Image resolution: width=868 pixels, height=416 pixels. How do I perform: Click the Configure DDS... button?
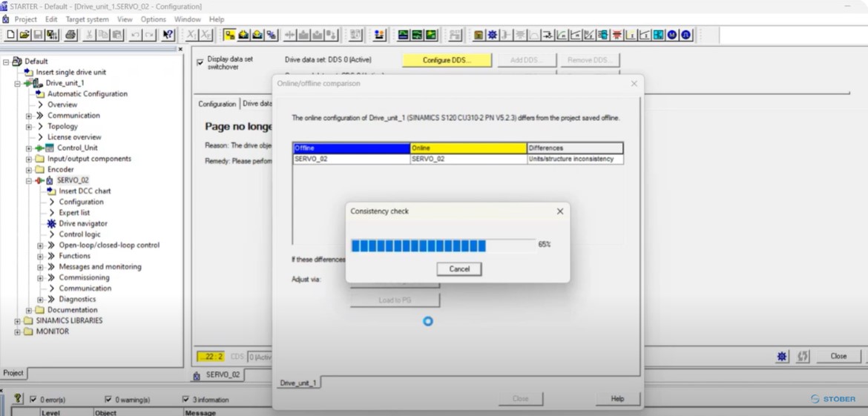[447, 60]
